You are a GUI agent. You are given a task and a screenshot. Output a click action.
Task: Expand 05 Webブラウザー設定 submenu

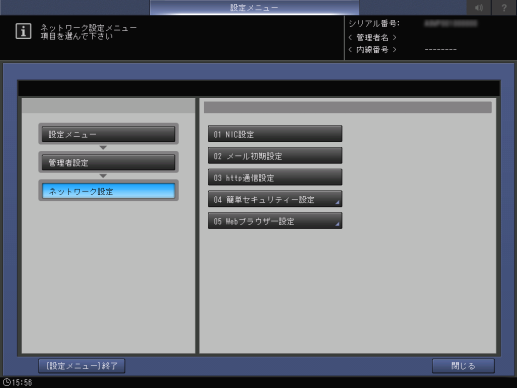[x=275, y=221]
